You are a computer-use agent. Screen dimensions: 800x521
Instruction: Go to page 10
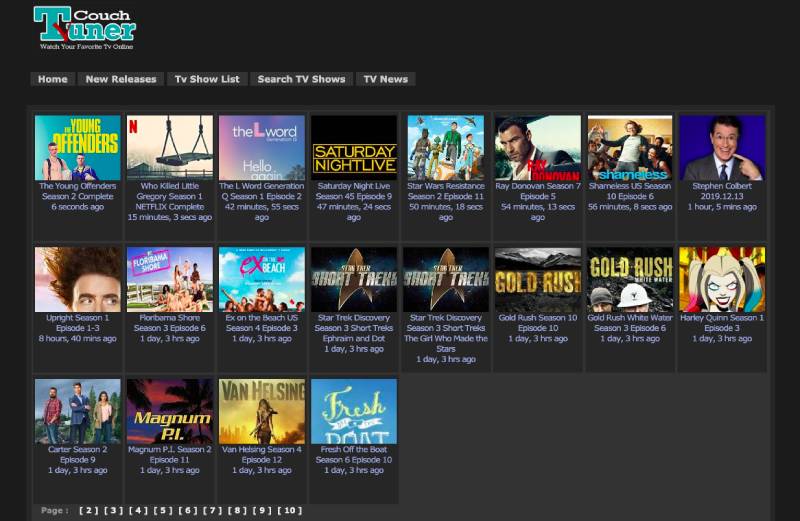290,510
